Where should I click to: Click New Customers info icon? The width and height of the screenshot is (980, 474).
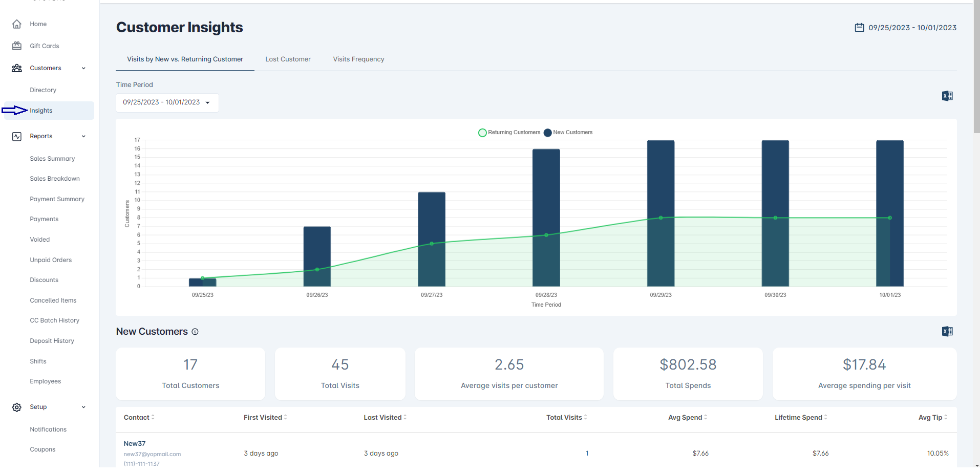coord(195,332)
